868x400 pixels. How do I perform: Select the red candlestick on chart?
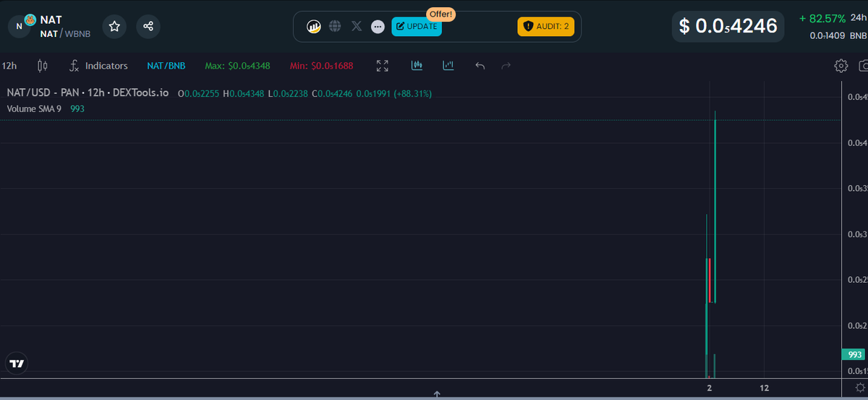710,280
